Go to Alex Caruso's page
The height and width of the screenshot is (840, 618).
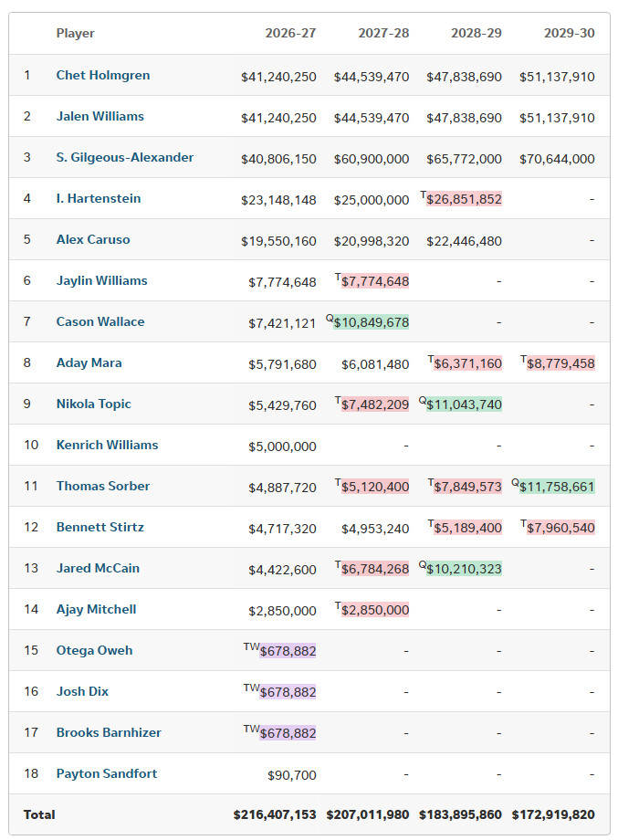pyautogui.click(x=93, y=239)
